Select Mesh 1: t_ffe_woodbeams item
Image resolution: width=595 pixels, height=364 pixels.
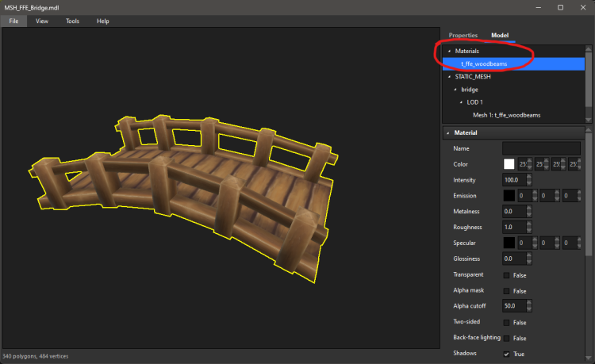(506, 115)
